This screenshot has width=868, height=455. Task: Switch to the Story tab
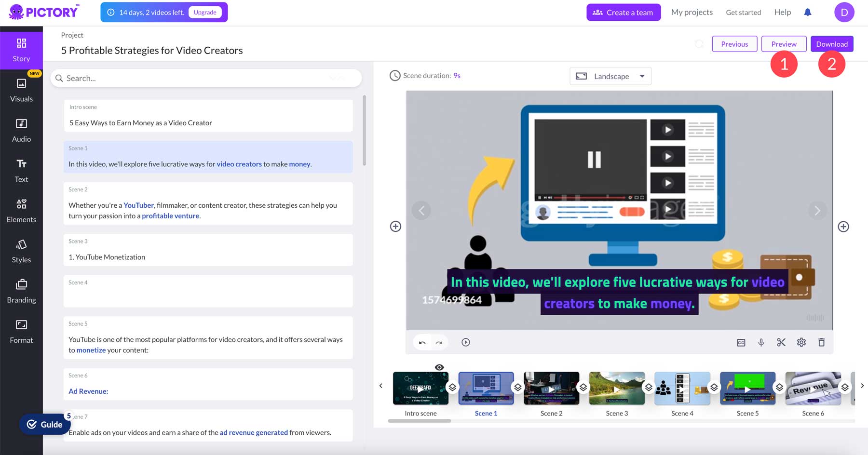(x=21, y=50)
